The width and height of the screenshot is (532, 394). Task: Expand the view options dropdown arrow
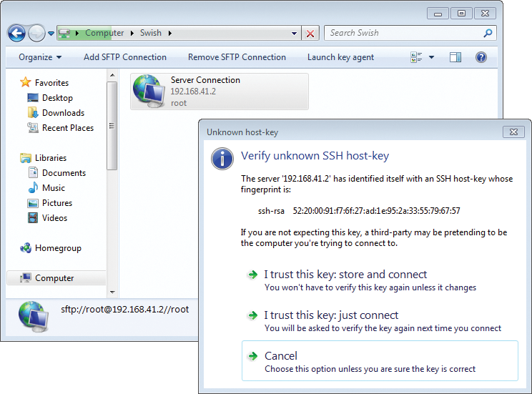(431, 57)
